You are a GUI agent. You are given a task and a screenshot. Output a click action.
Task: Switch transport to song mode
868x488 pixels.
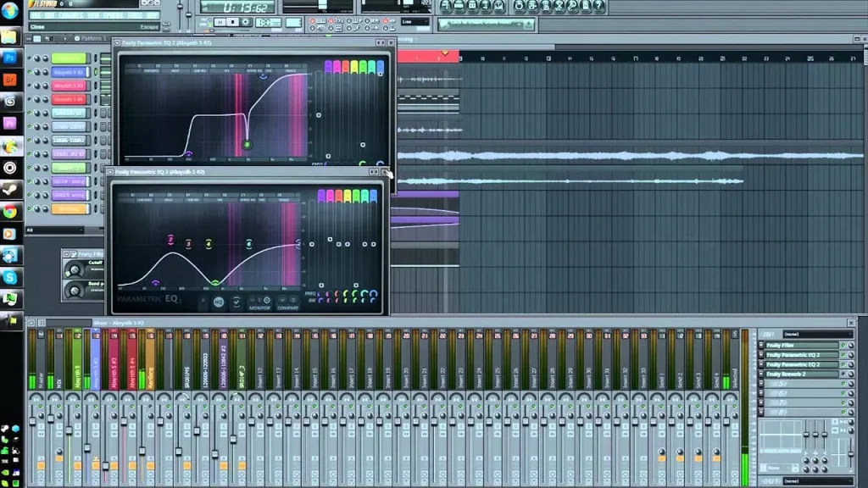click(x=210, y=24)
